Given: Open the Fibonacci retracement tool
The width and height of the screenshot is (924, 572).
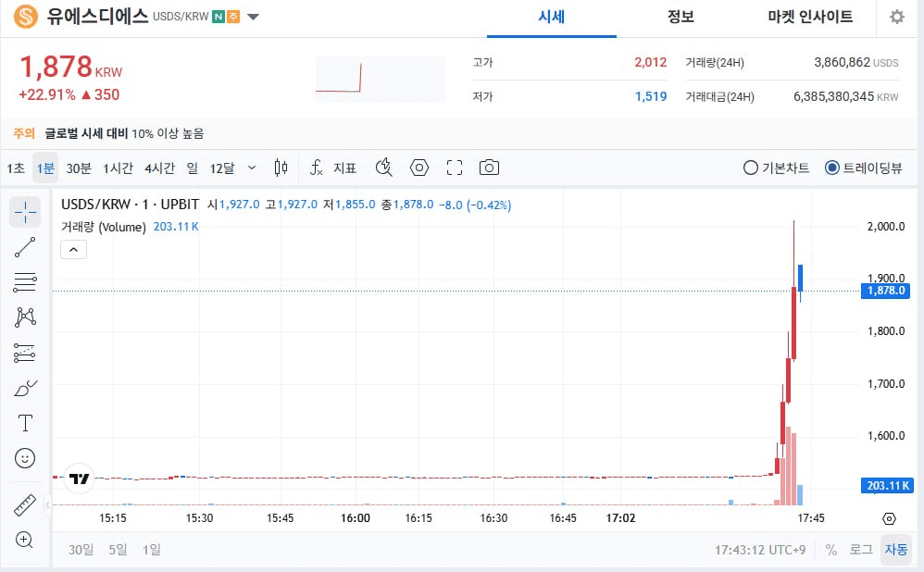Looking at the screenshot, I should tap(25, 282).
